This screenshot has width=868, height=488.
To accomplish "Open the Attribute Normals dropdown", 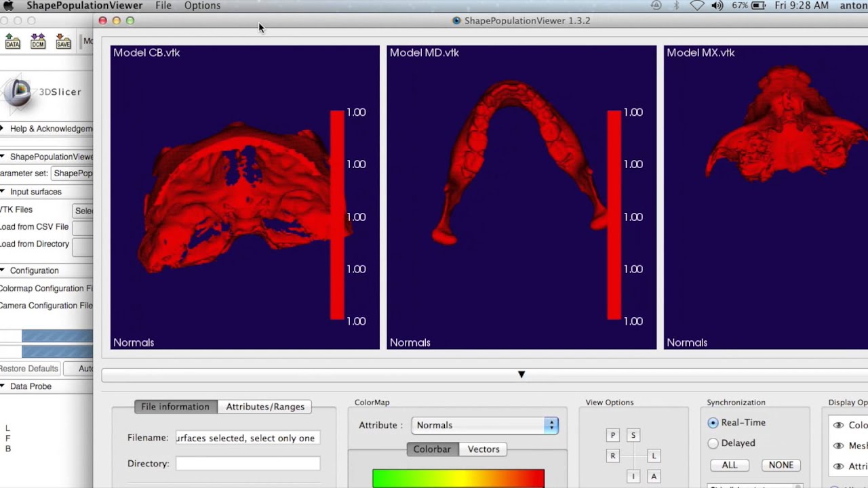I will tap(484, 425).
